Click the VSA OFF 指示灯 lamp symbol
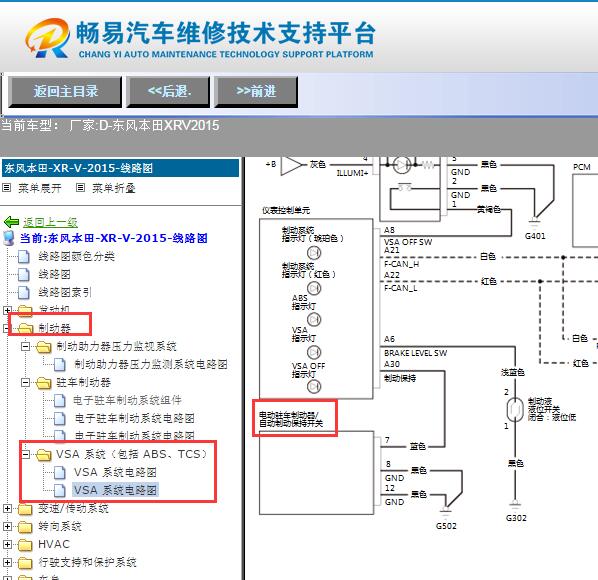 tap(314, 386)
